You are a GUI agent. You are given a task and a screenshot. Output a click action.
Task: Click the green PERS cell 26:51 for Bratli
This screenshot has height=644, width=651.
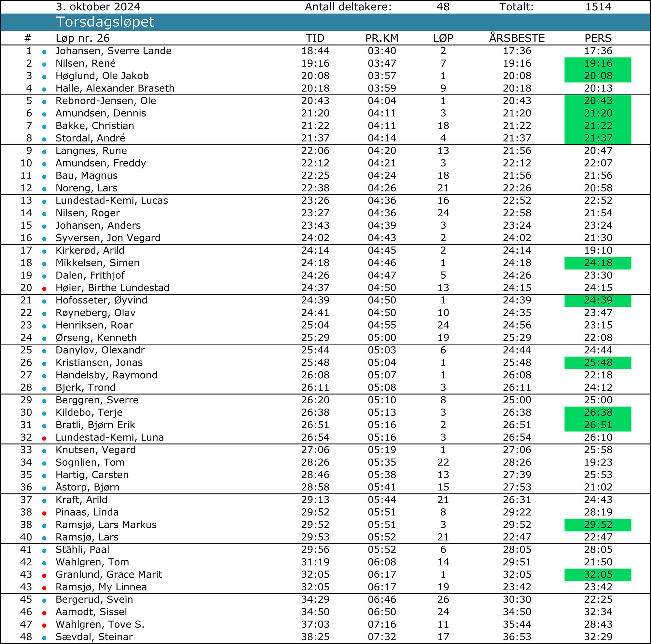(x=598, y=425)
